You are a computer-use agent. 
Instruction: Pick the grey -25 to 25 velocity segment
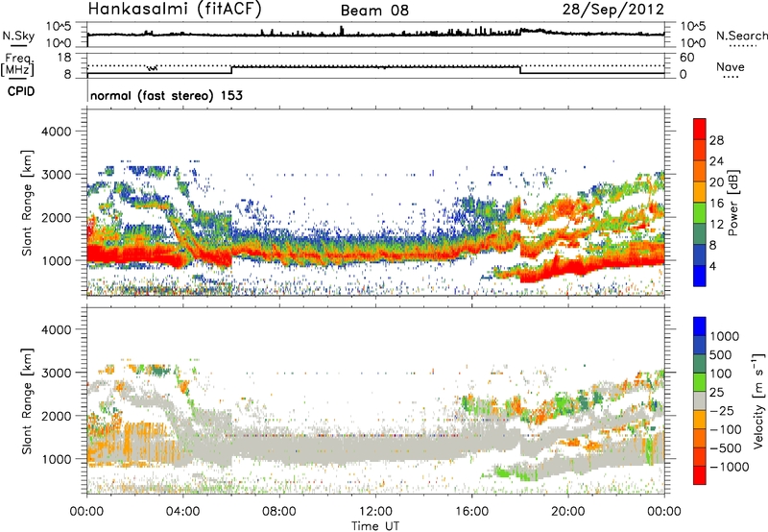(x=700, y=401)
